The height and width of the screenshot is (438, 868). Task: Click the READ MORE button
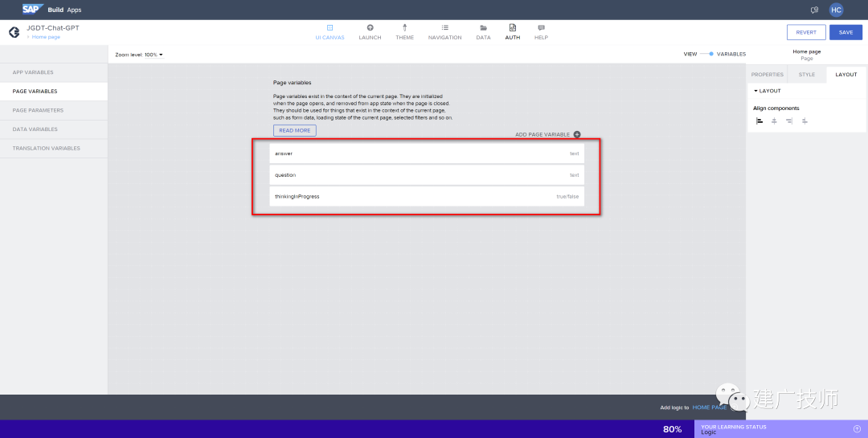pyautogui.click(x=294, y=131)
